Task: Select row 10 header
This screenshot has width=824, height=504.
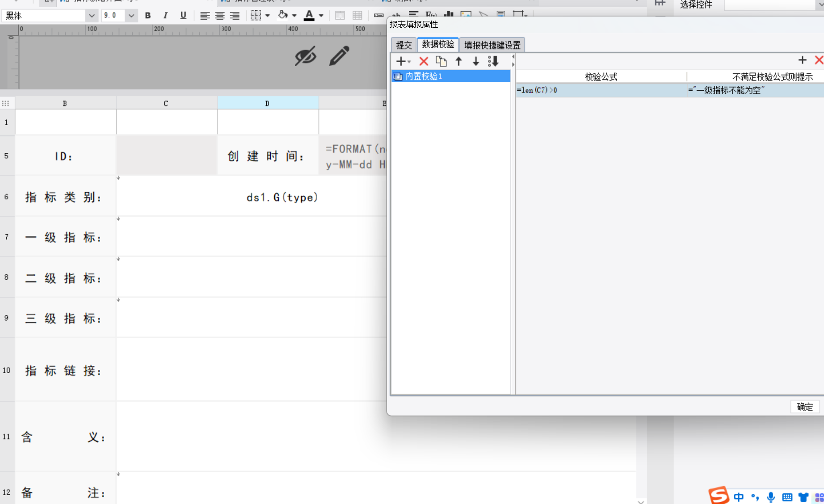Action: click(x=7, y=370)
